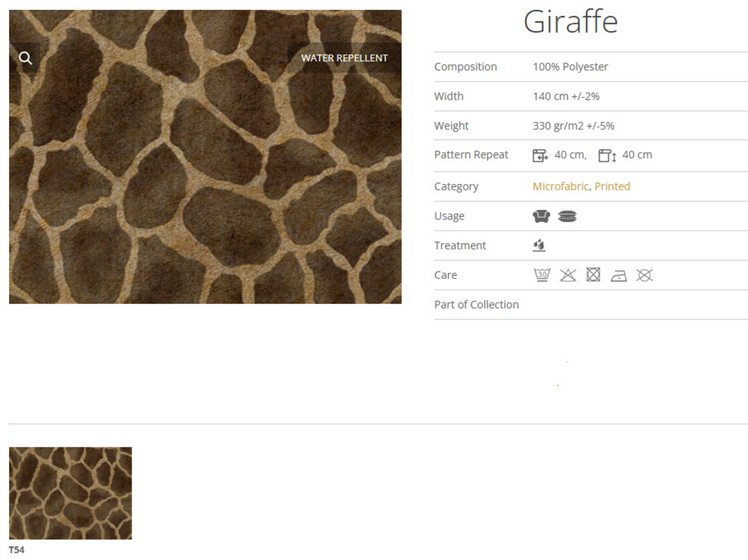Click the vertical pattern repeat icon
This screenshot has width=748, height=560.
607,156
